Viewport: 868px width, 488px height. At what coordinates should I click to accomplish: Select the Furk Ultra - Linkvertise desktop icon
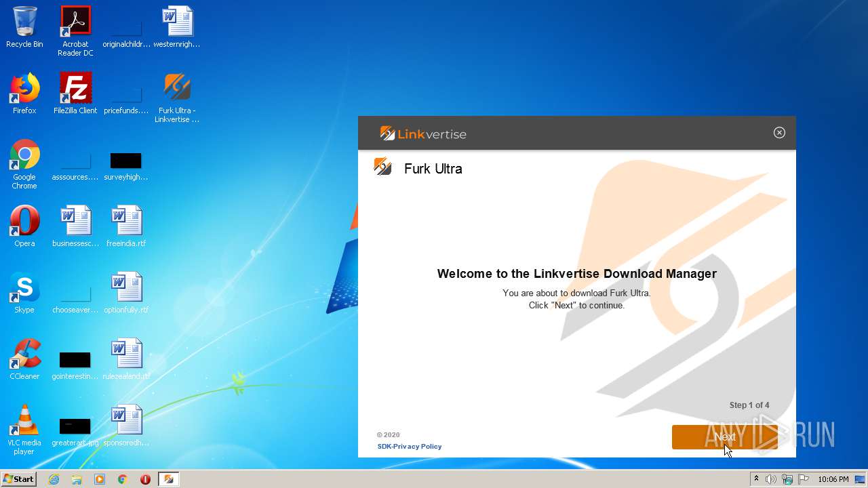tap(177, 98)
